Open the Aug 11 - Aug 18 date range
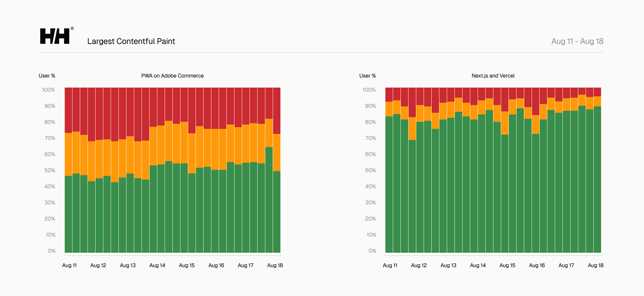Screen dimensions: 644x296 tap(577, 41)
